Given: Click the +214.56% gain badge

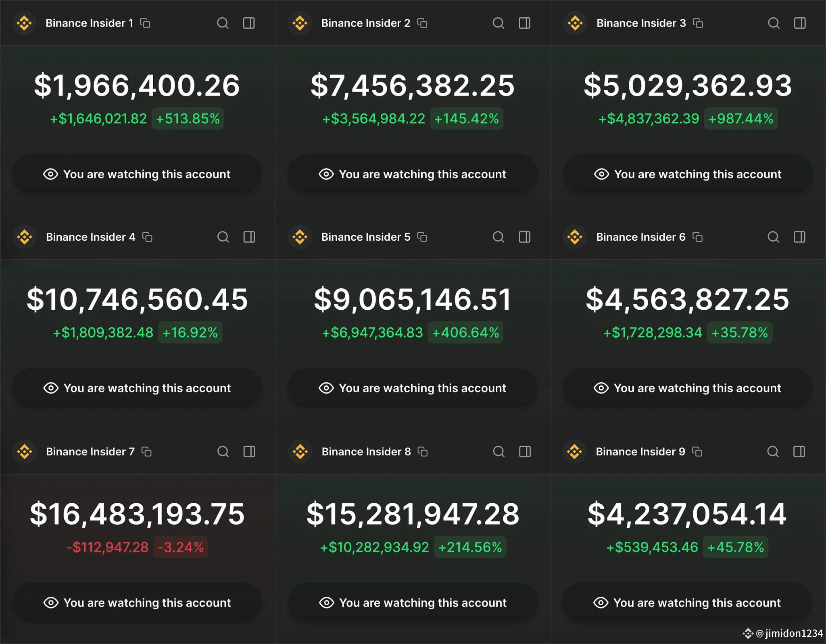Looking at the screenshot, I should click(x=470, y=547).
